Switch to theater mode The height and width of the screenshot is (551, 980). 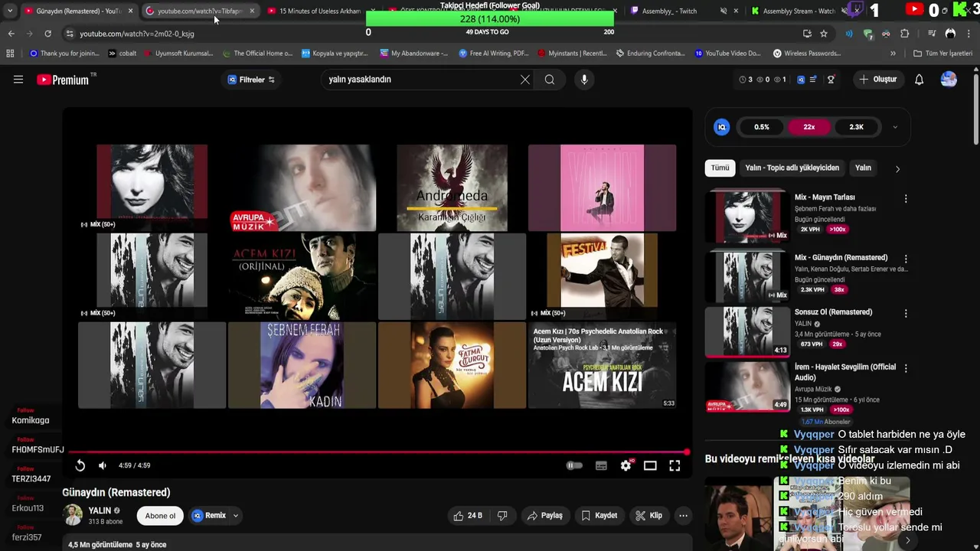pos(650,465)
